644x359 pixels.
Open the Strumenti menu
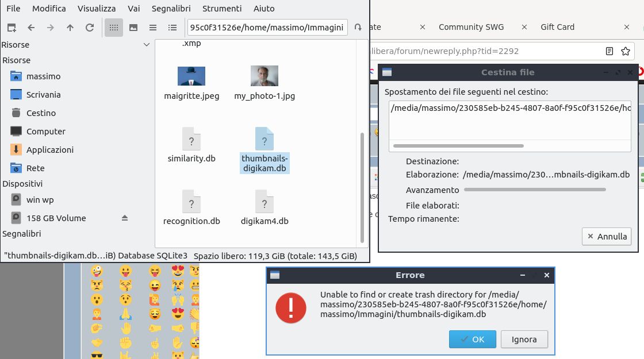click(x=222, y=9)
